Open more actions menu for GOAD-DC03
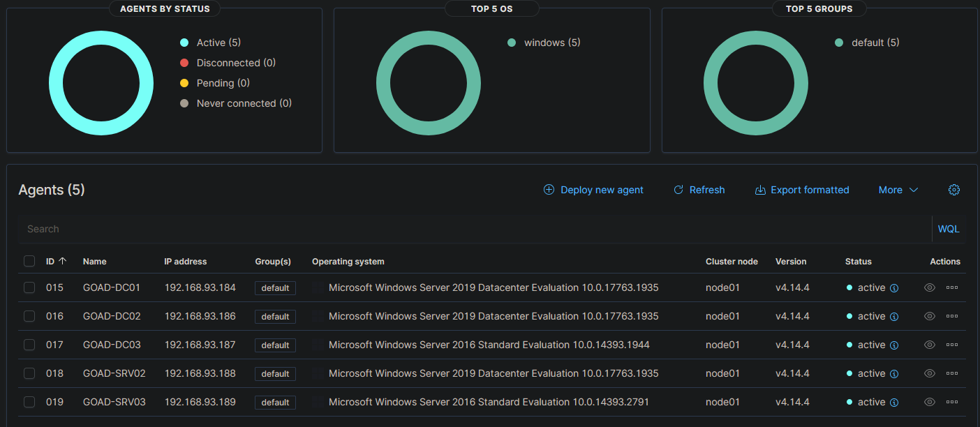Screen dimensions: 980x427 [x=952, y=345]
